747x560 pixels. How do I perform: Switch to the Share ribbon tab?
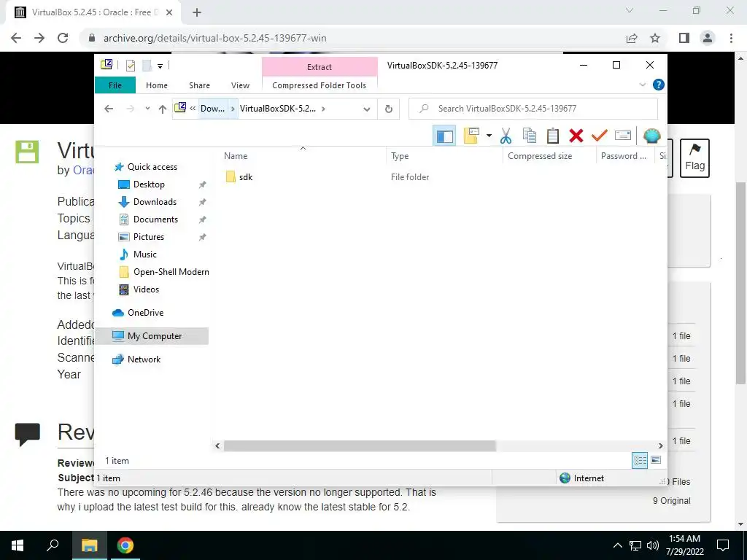[199, 85]
